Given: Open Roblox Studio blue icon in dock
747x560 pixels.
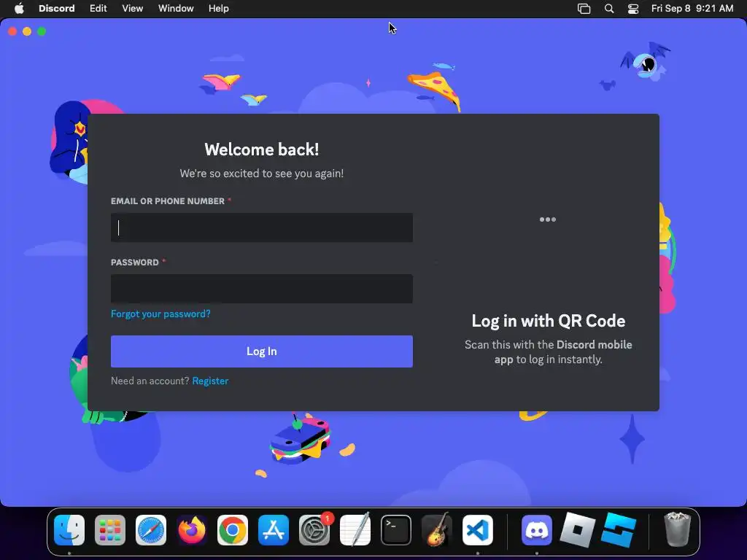Looking at the screenshot, I should [x=619, y=530].
